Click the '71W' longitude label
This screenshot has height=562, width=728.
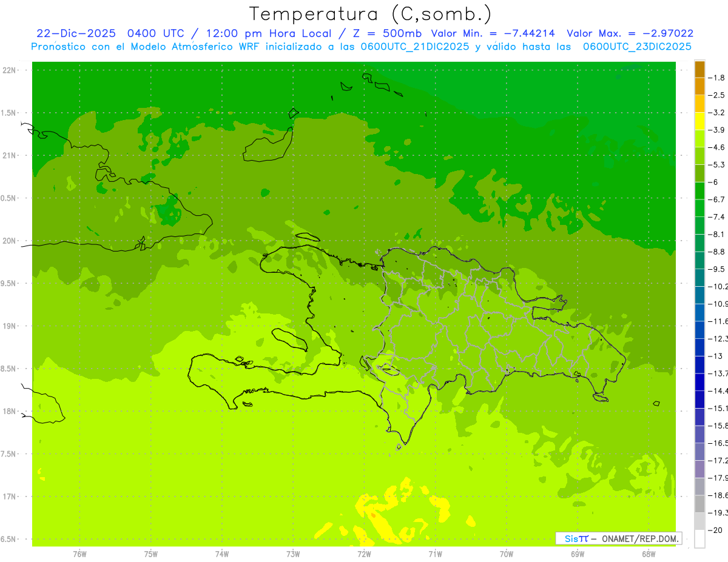[435, 554]
